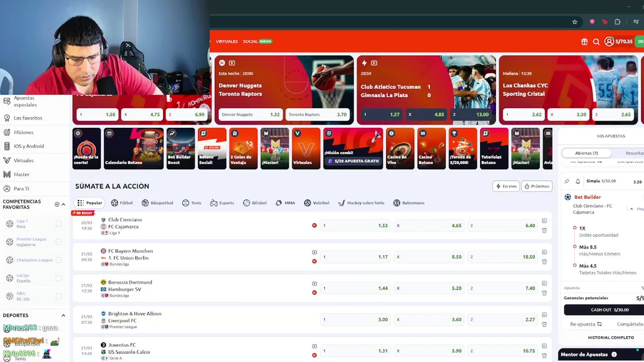Open Master in left sidebar
The height and width of the screenshot is (362, 644).
point(22,174)
